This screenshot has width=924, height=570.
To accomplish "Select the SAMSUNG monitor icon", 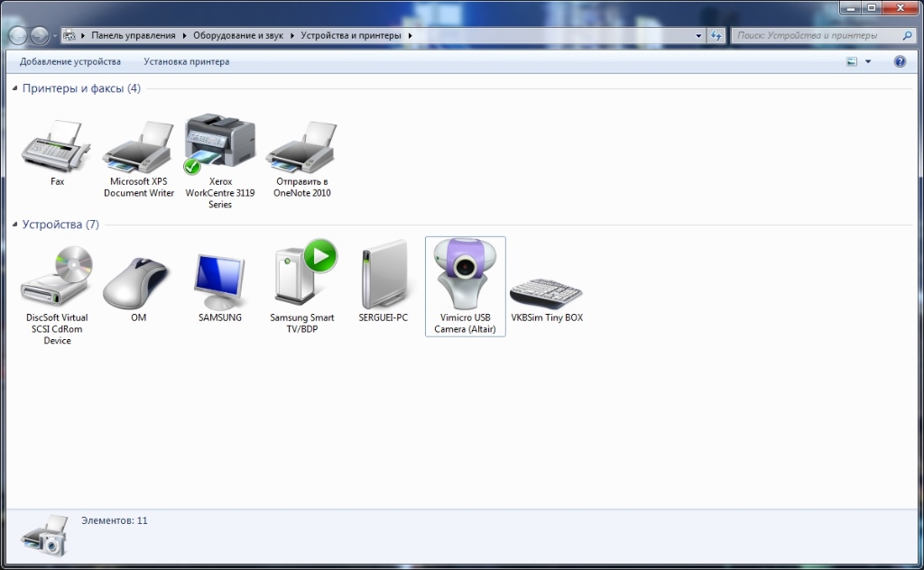I will click(220, 281).
